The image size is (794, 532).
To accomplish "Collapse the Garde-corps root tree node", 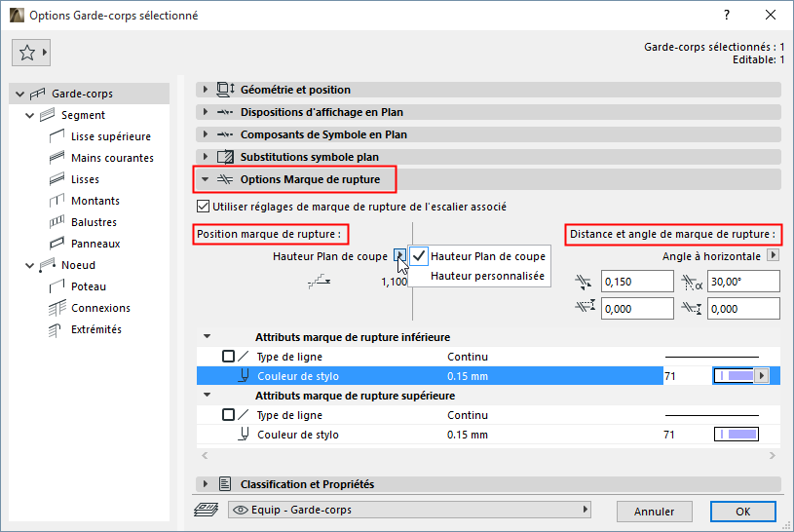I will pos(19,94).
